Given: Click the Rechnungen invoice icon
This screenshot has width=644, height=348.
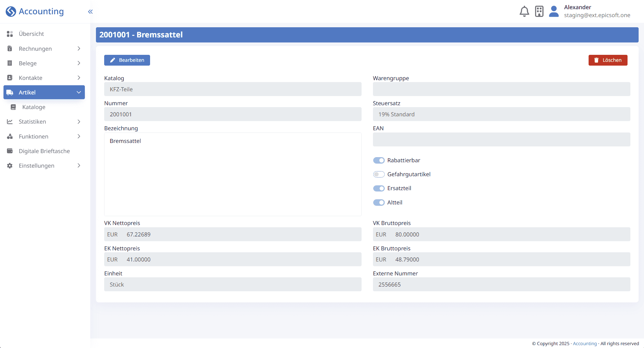Looking at the screenshot, I should 10,48.
